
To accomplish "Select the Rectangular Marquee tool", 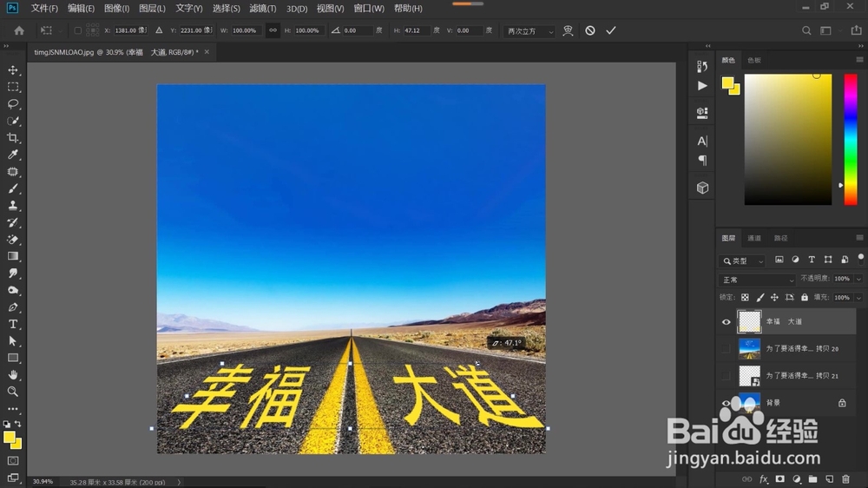I will click(x=13, y=88).
